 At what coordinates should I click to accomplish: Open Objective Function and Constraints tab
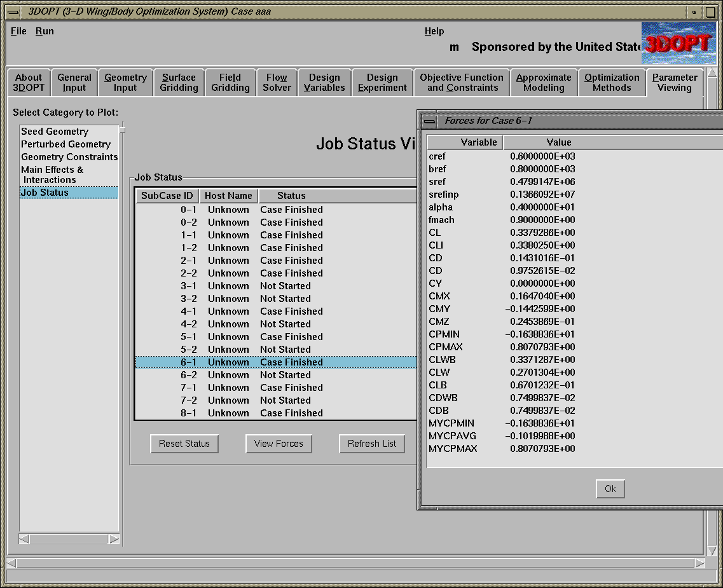coord(462,83)
